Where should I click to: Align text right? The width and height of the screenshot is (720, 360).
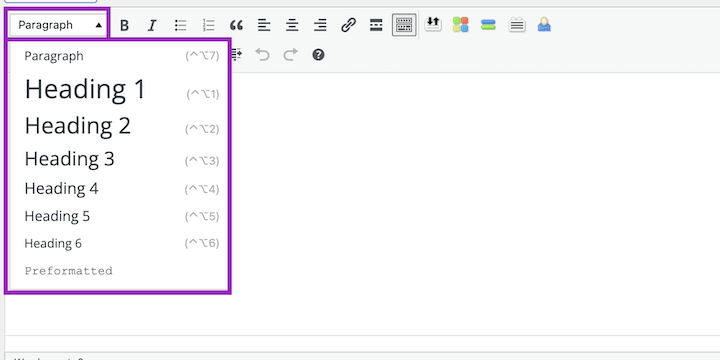(320, 25)
